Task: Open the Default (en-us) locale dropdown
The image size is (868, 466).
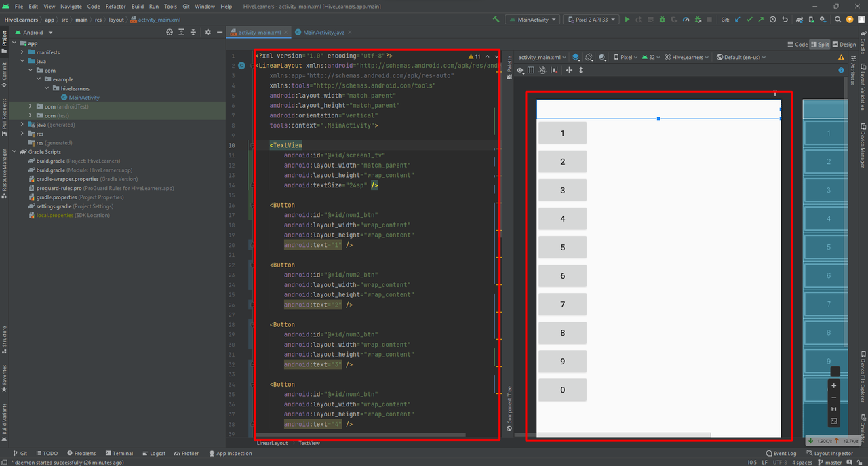Action: [x=741, y=58]
